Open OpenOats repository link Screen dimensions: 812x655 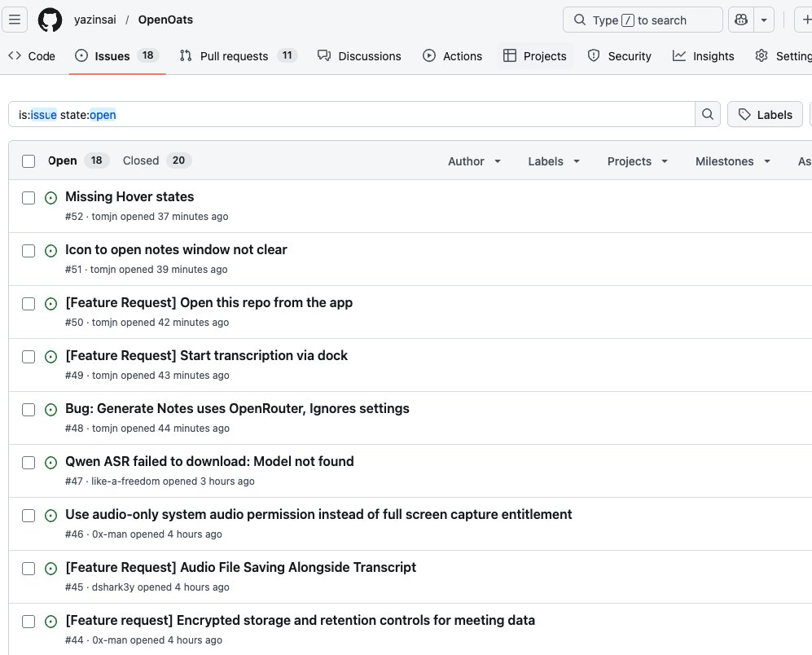click(165, 20)
